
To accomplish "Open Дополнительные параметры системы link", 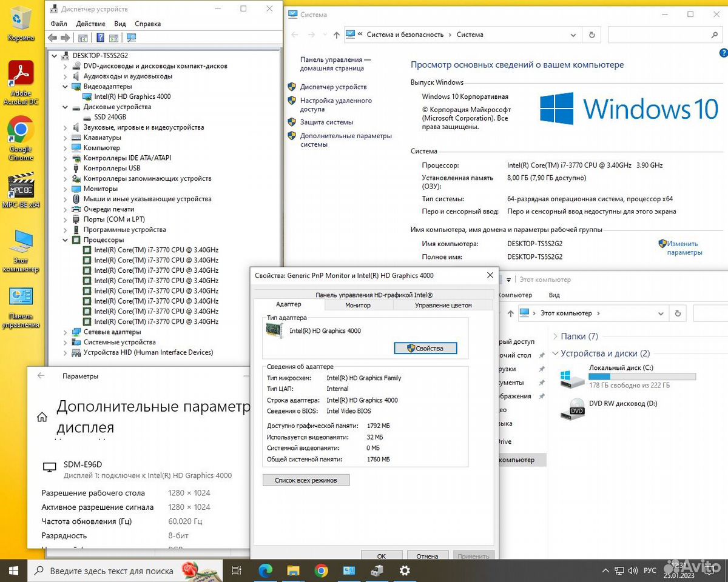I will click(x=346, y=140).
